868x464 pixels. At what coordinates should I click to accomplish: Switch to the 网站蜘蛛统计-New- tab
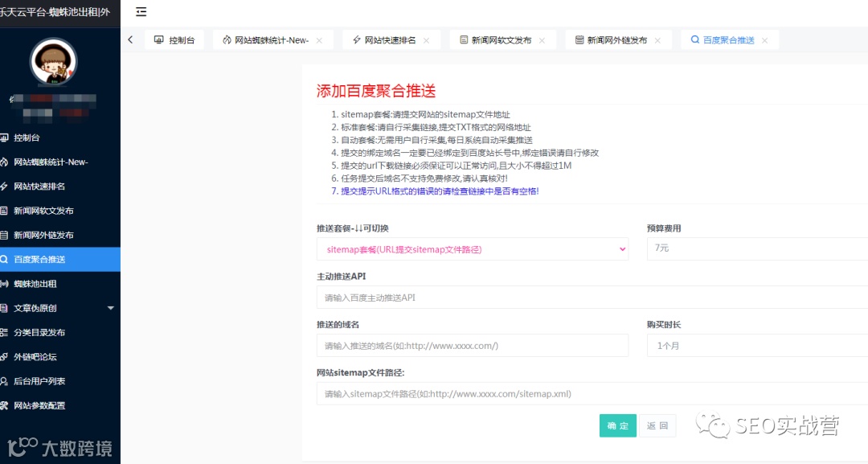[x=272, y=40]
